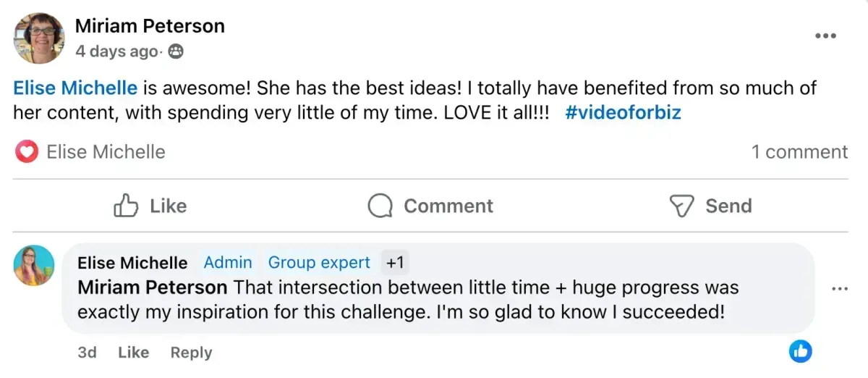868x378 pixels.
Task: Reply to Elise Michelle's comment
Action: point(191,353)
